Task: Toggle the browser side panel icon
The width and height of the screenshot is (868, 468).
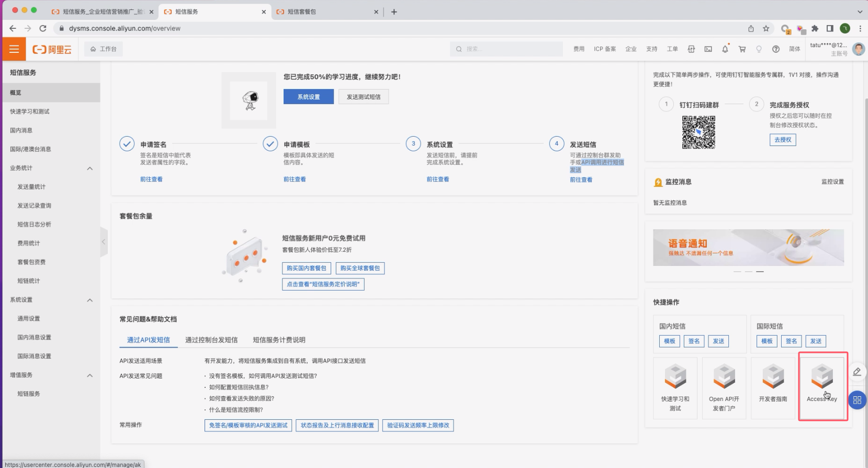Action: pos(830,28)
